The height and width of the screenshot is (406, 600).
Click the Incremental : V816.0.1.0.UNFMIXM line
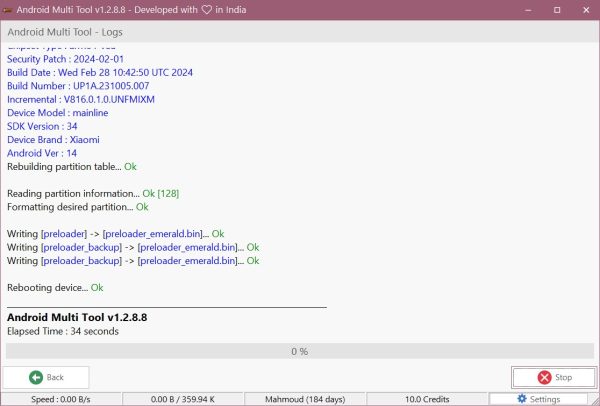tap(81, 99)
